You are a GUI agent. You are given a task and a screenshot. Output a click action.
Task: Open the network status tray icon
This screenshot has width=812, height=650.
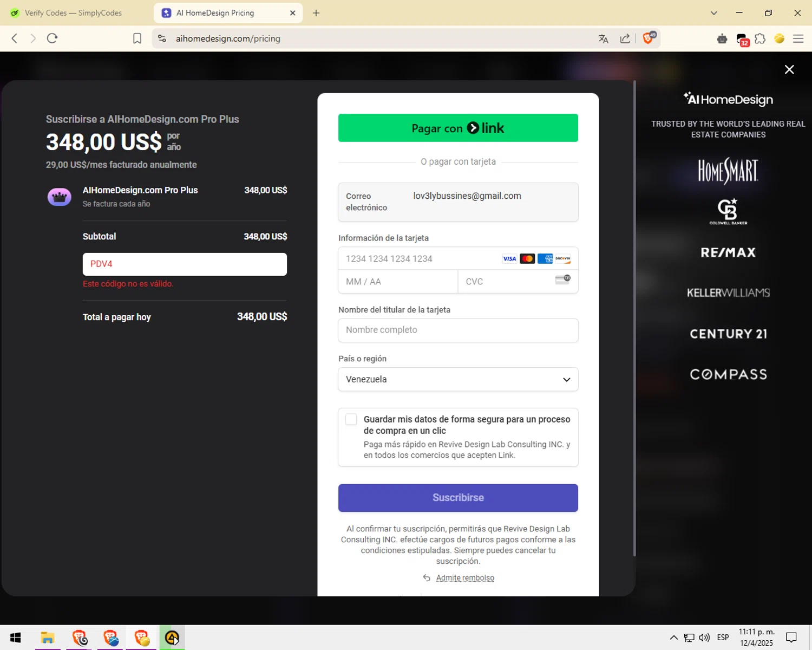(x=689, y=638)
